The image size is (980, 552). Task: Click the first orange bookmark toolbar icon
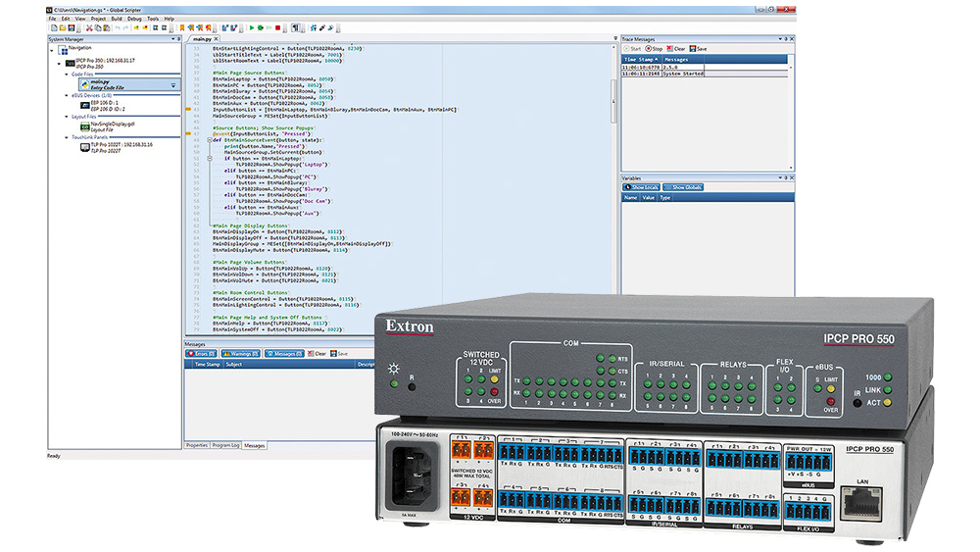click(182, 27)
